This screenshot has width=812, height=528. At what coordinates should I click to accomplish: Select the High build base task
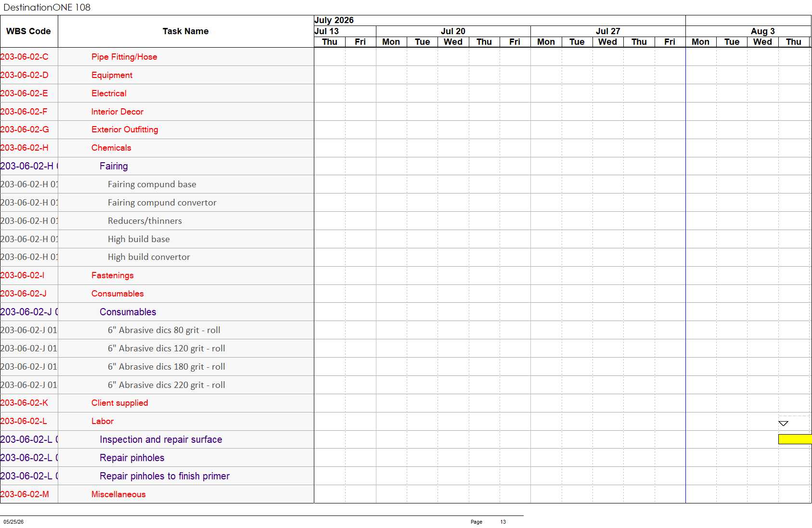click(139, 239)
